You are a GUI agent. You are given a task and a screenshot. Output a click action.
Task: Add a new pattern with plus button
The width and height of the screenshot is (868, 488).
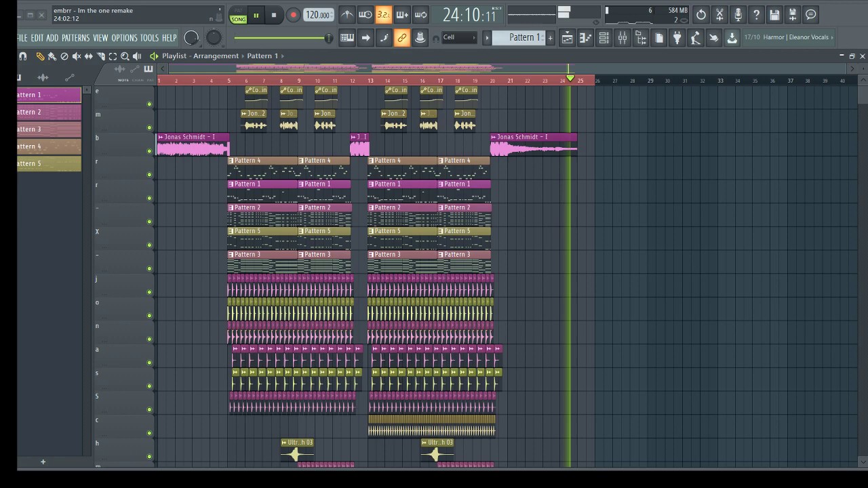coord(550,38)
